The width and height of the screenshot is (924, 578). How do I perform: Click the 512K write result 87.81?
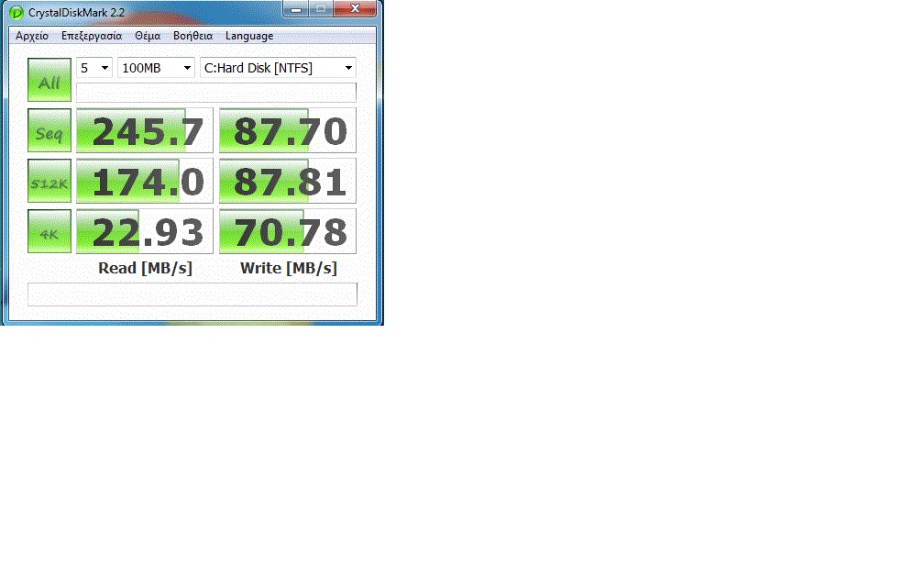point(288,181)
